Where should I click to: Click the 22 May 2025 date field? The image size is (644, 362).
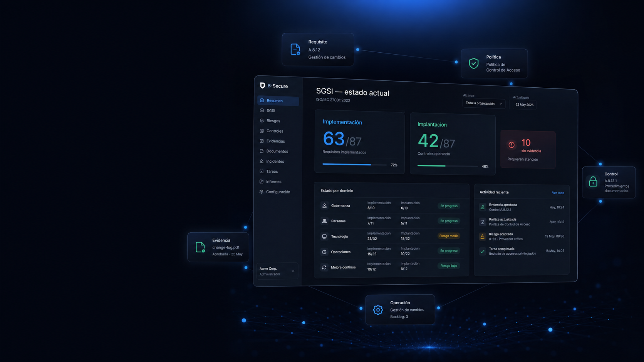point(525,105)
